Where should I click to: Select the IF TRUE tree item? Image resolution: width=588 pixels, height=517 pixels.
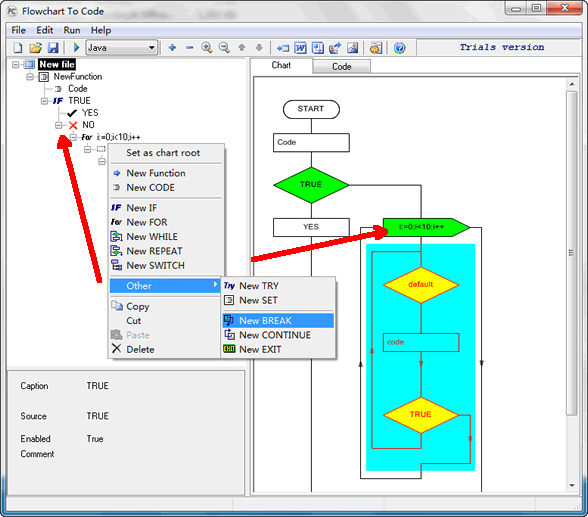click(79, 101)
